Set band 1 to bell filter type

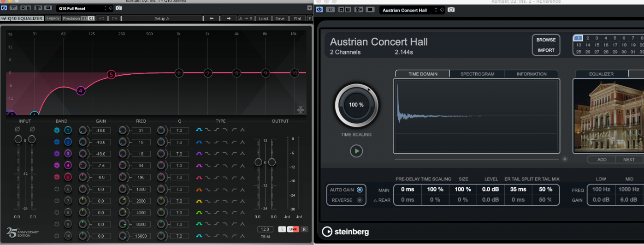tap(200, 131)
